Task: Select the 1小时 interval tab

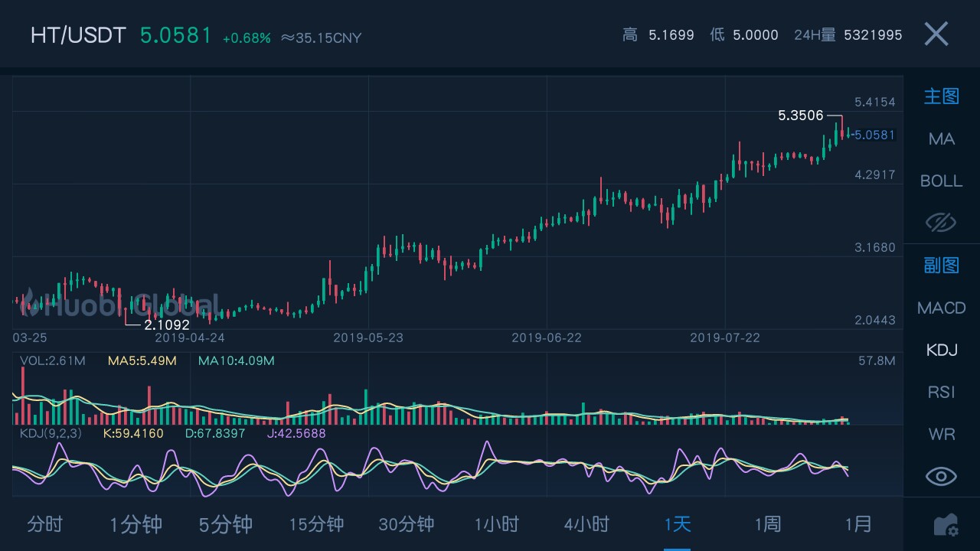Action: (x=497, y=524)
